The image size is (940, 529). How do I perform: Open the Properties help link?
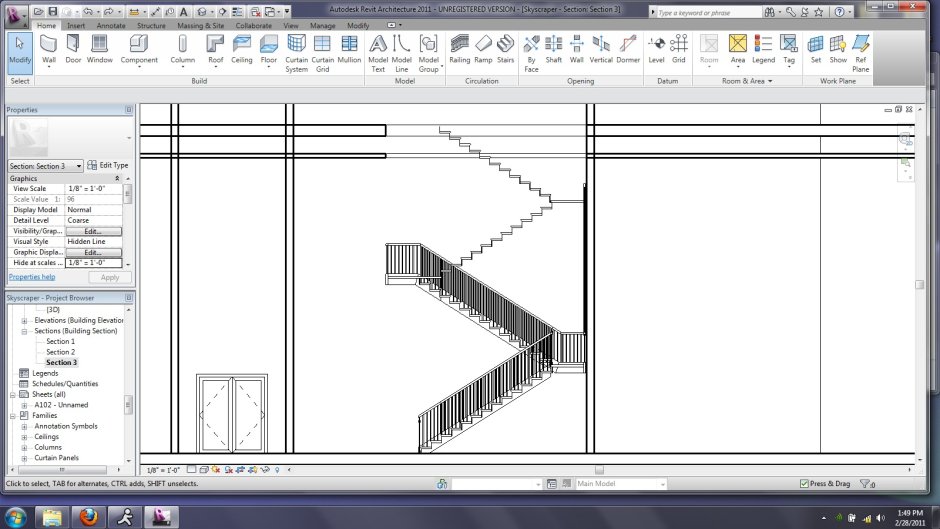(32, 277)
